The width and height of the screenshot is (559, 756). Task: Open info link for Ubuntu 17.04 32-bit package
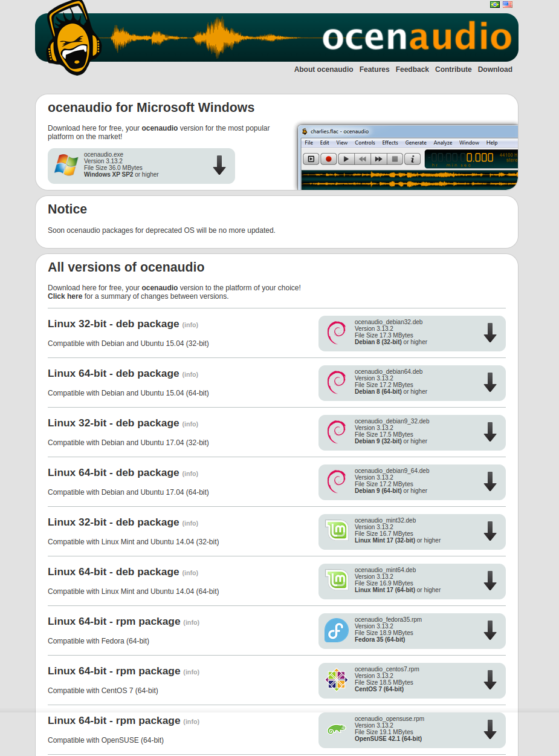(190, 424)
